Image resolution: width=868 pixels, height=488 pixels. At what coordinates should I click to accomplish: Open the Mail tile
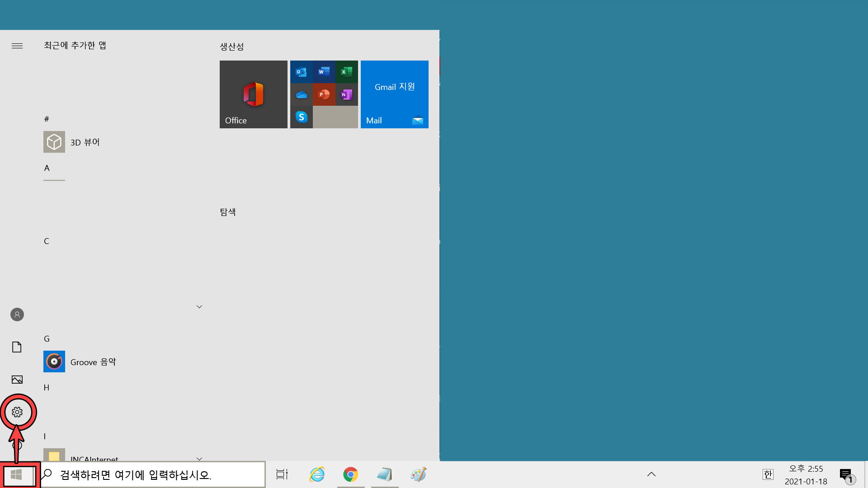pyautogui.click(x=395, y=94)
